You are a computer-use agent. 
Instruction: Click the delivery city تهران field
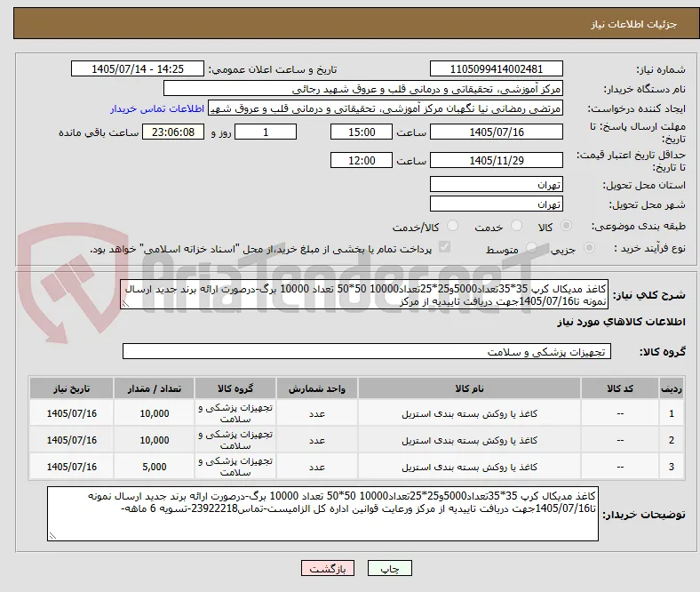(x=496, y=204)
